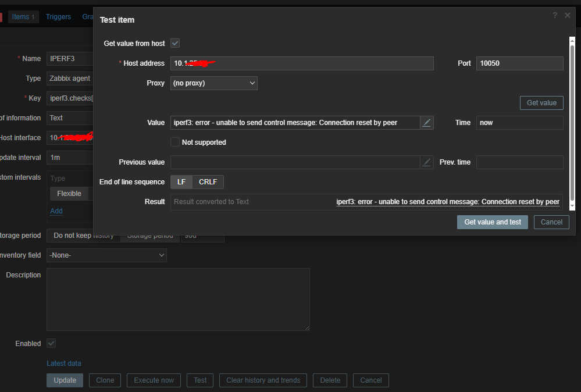Click the help question mark icon

coord(555,15)
